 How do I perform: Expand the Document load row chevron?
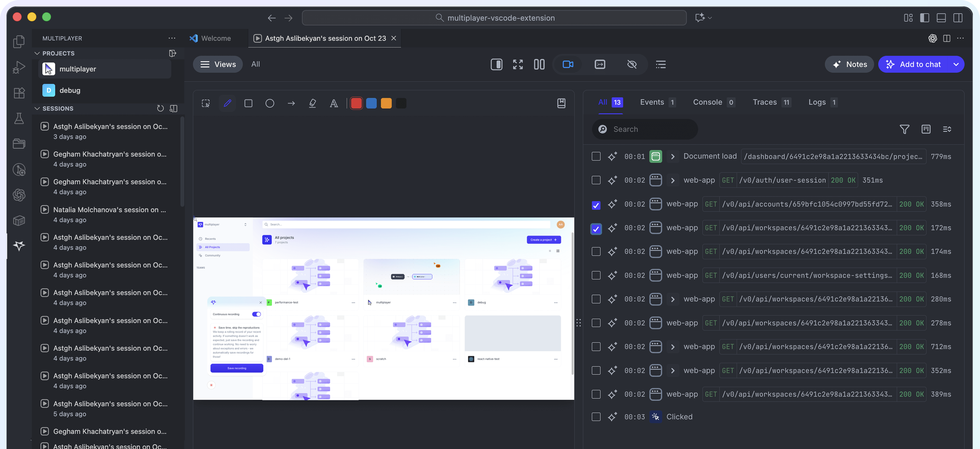click(x=672, y=156)
